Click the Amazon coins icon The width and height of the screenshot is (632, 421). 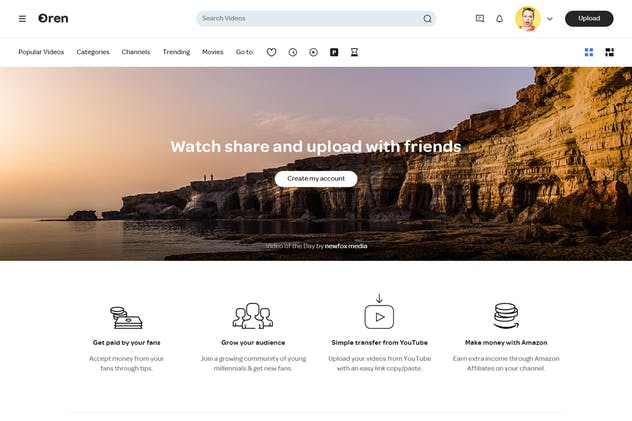(x=506, y=316)
